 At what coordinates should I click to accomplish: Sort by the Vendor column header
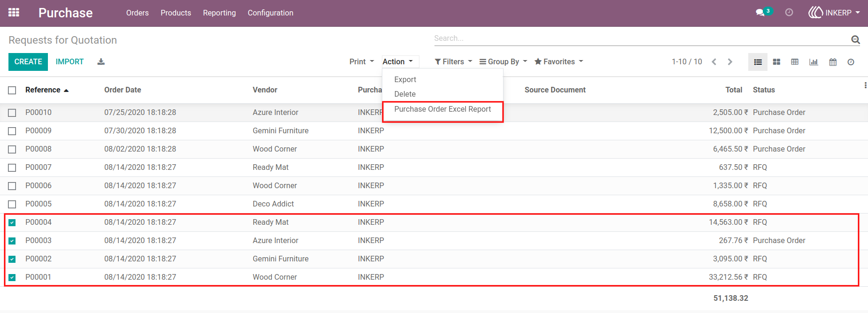[x=265, y=90]
